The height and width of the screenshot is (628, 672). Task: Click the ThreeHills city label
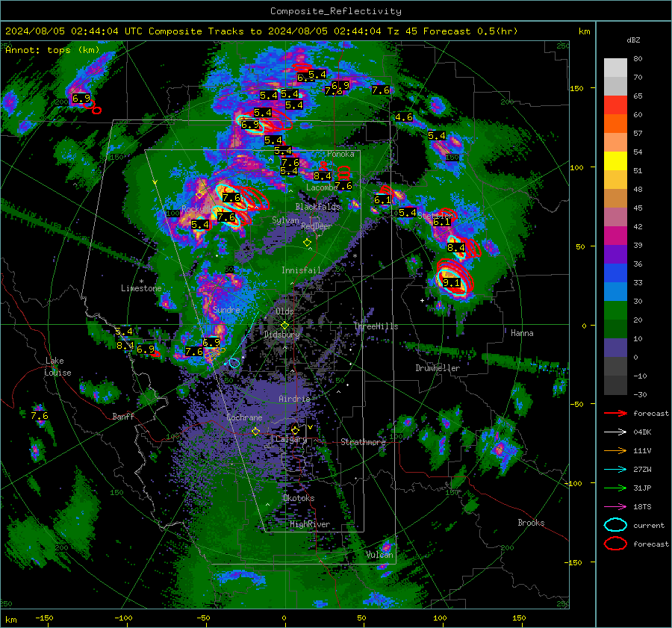376,326
